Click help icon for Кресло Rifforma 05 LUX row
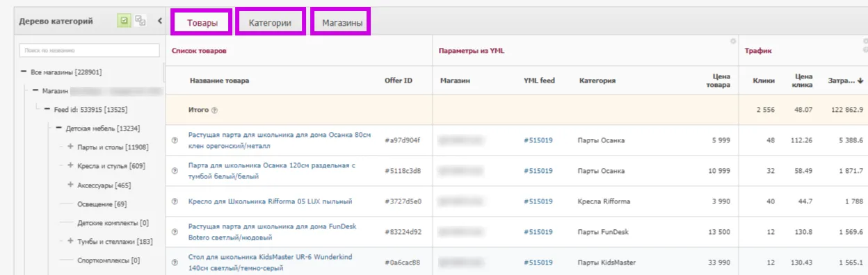Viewport: 868px width, 275px height. tap(175, 201)
